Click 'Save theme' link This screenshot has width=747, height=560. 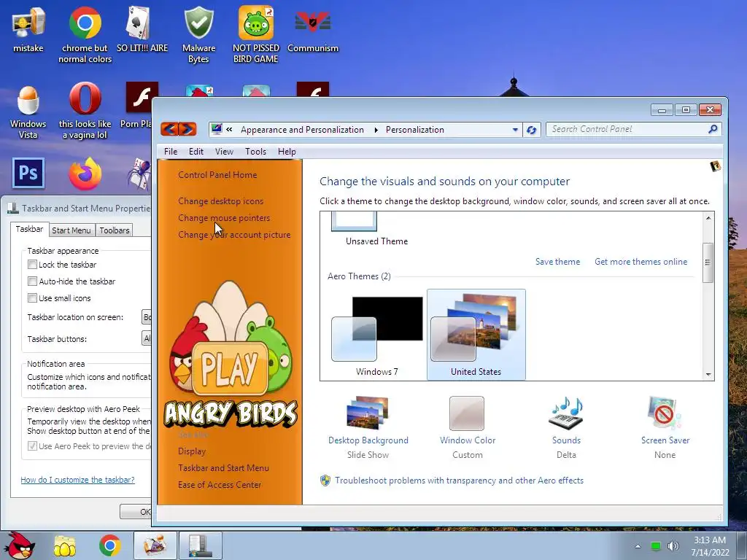[557, 262]
